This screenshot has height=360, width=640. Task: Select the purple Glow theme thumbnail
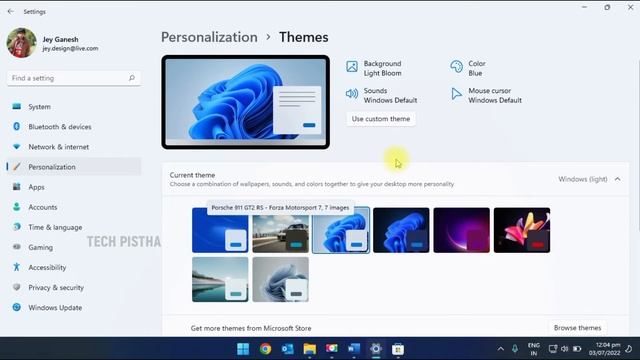tap(462, 230)
